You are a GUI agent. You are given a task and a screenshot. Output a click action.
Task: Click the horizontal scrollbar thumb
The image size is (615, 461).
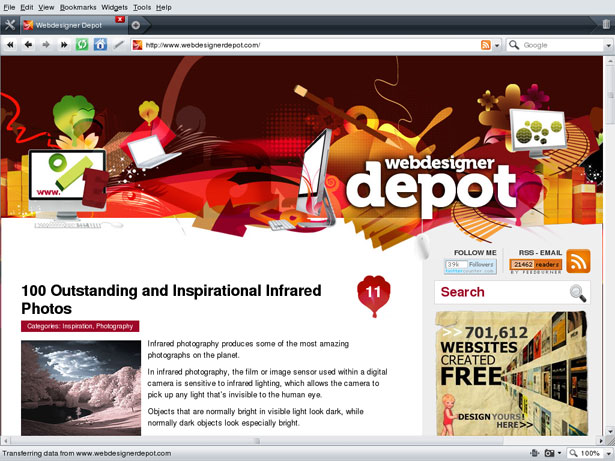(257, 441)
